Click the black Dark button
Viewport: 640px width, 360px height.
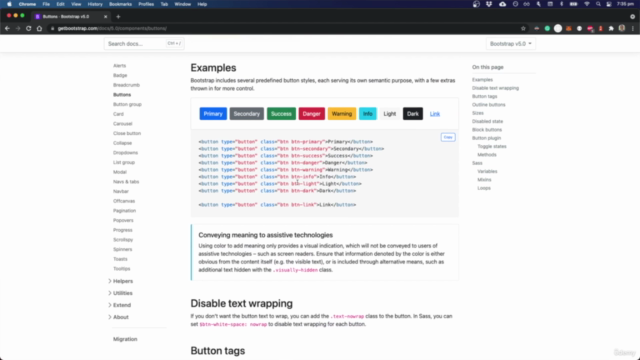[x=413, y=114]
